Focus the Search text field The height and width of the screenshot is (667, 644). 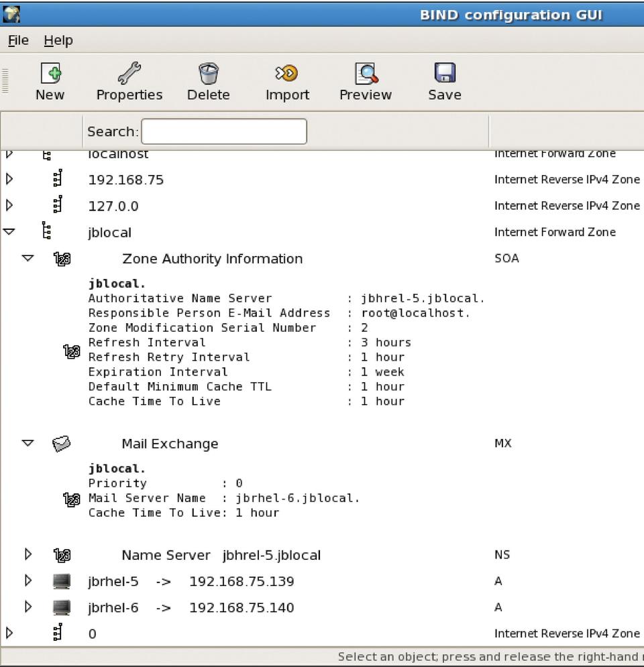[x=223, y=131]
